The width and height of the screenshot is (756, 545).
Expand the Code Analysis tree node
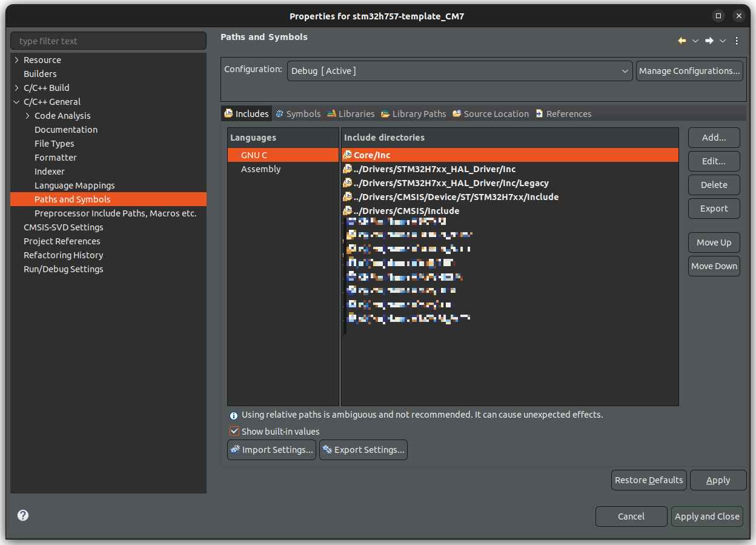click(28, 116)
